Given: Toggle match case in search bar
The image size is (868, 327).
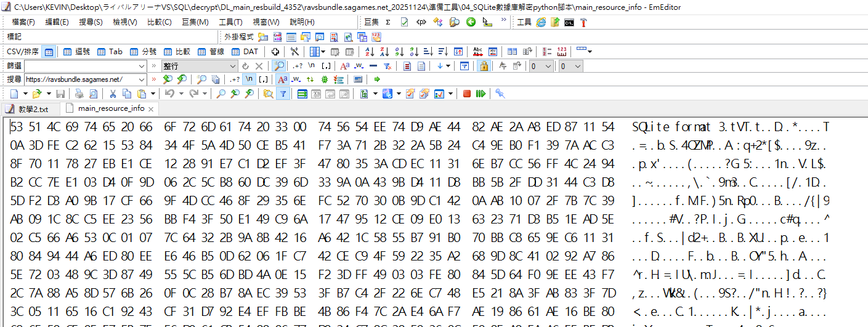Looking at the screenshot, I should pyautogui.click(x=282, y=79).
